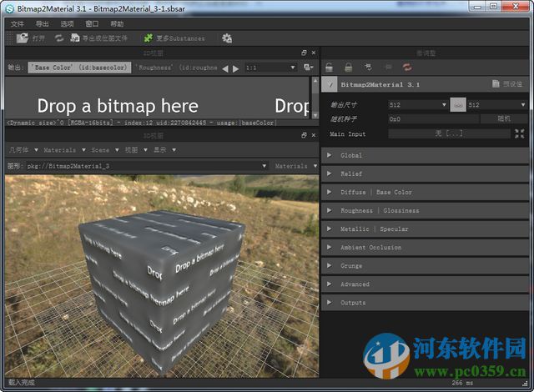Close the 3D view panel
The width and height of the screenshot is (534, 392).
(314, 135)
